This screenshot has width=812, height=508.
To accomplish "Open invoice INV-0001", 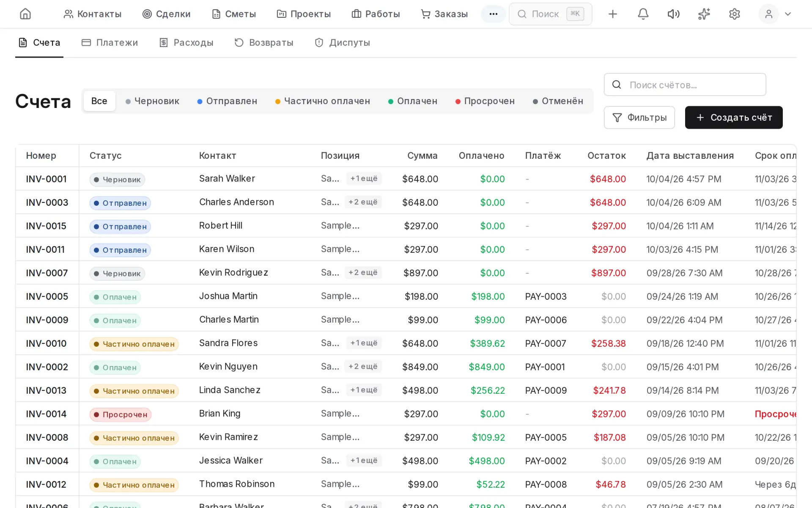I will pyautogui.click(x=46, y=179).
